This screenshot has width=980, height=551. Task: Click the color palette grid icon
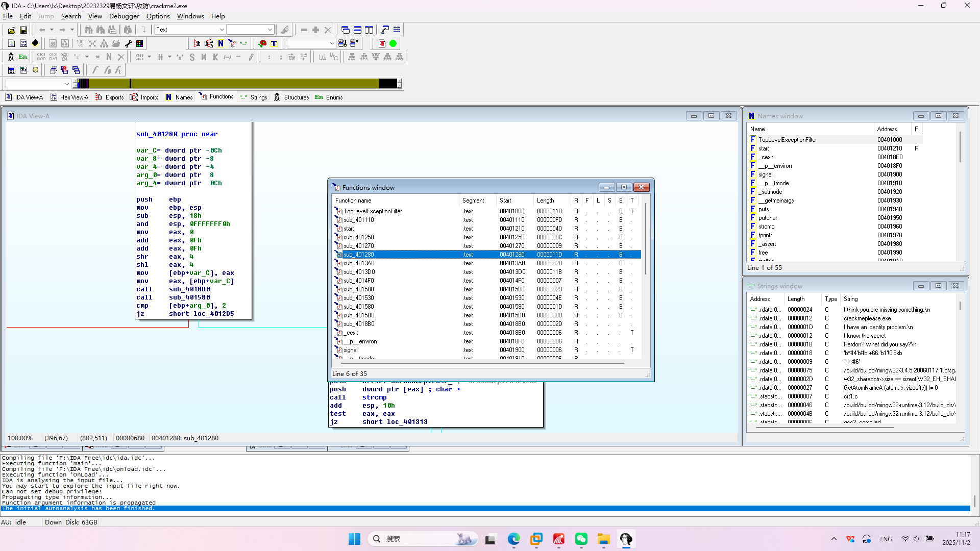[x=139, y=44]
